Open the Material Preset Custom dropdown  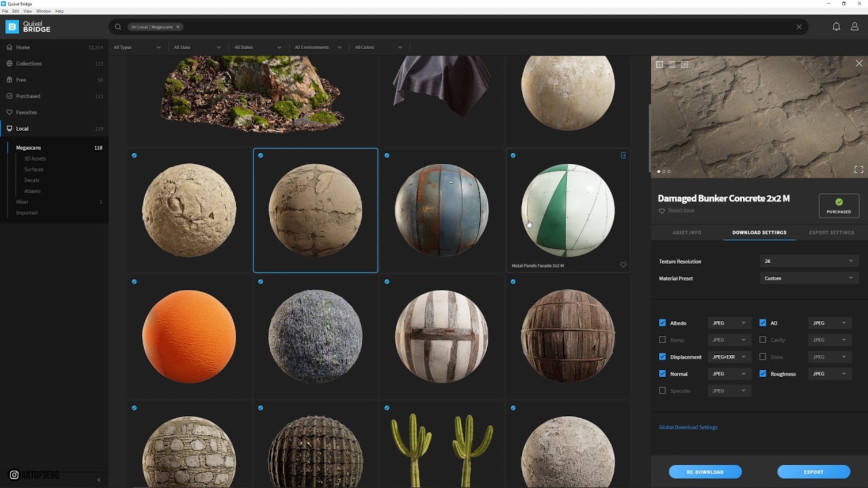click(x=809, y=278)
